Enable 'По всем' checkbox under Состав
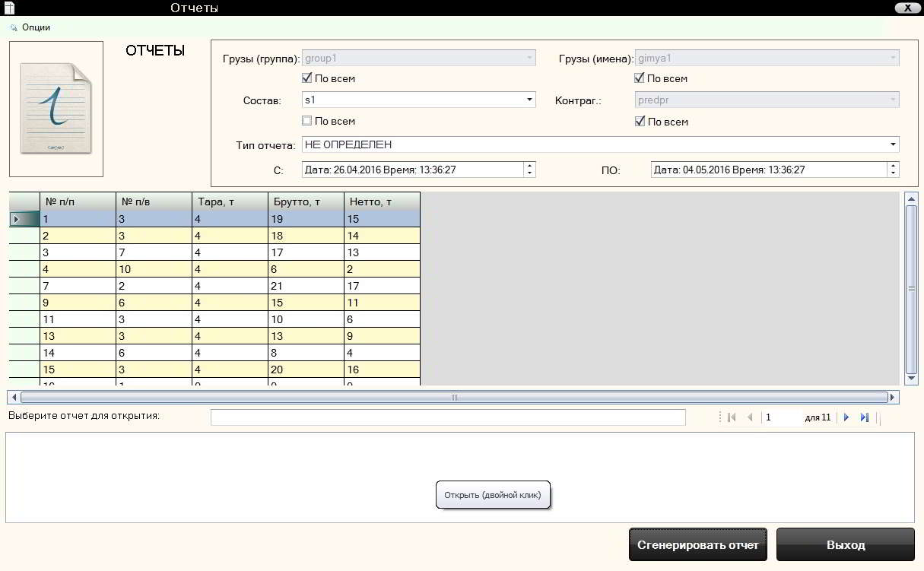Screen dimensions: 924x571 307,121
